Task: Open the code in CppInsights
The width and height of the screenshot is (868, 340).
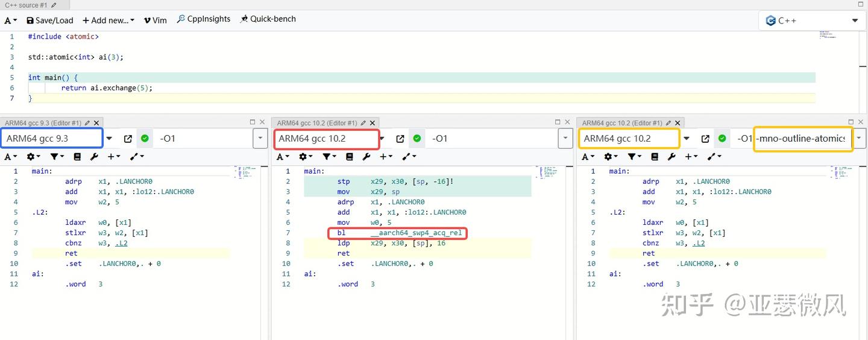Action: [x=204, y=19]
